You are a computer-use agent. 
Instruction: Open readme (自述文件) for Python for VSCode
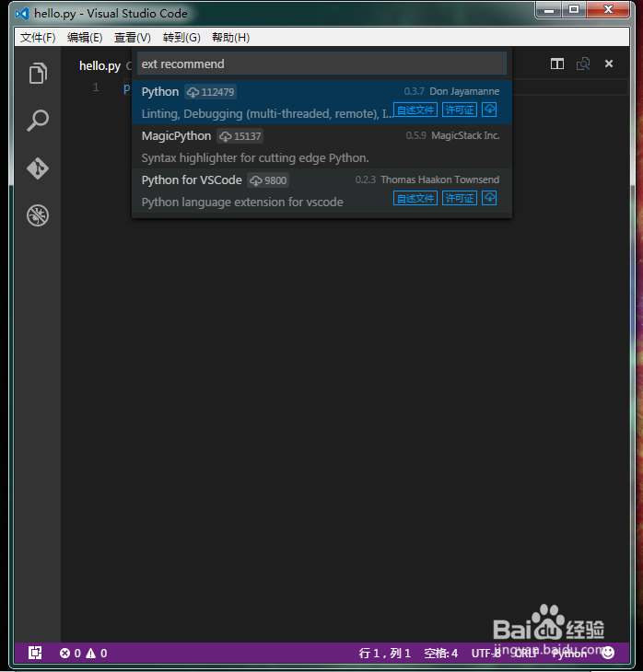(415, 198)
